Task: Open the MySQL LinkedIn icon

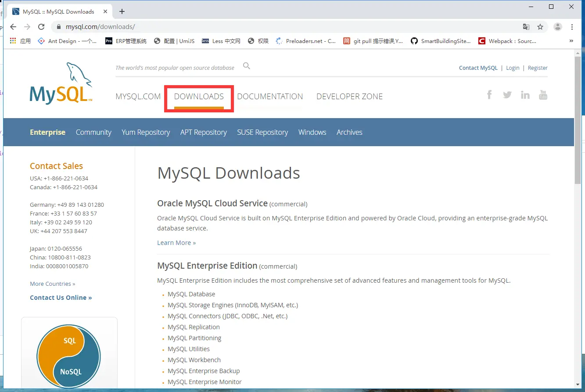Action: pyautogui.click(x=525, y=94)
